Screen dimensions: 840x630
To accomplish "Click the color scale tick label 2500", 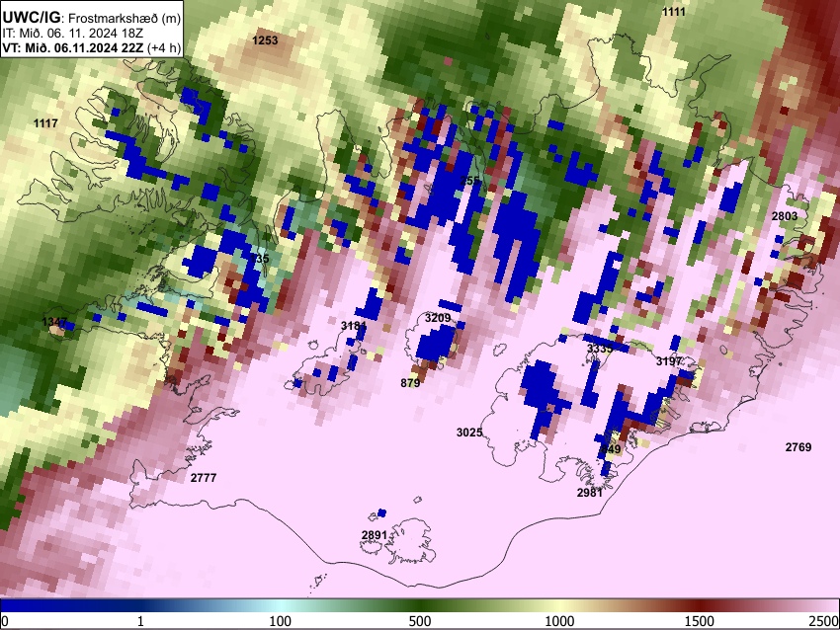I will point(825,621).
